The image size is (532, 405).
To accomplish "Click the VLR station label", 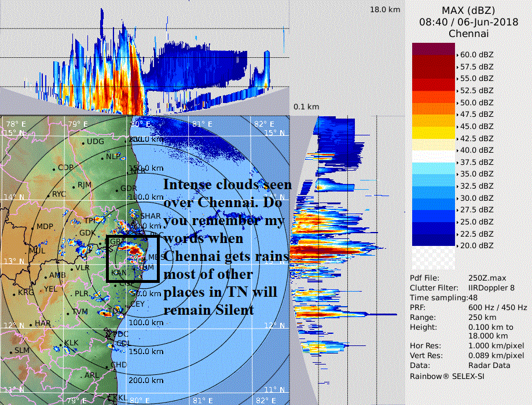I will [x=82, y=268].
